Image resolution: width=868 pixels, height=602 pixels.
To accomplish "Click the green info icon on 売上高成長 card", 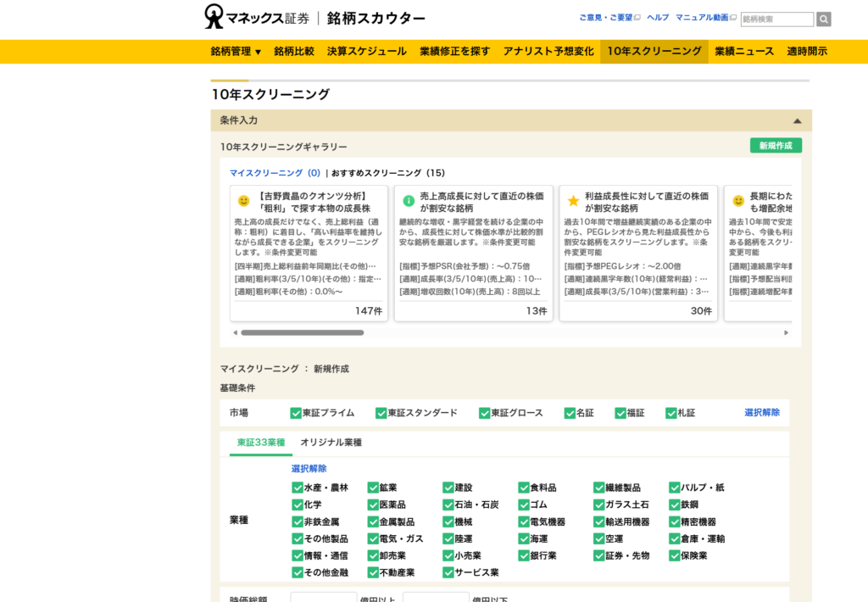I will pos(409,201).
